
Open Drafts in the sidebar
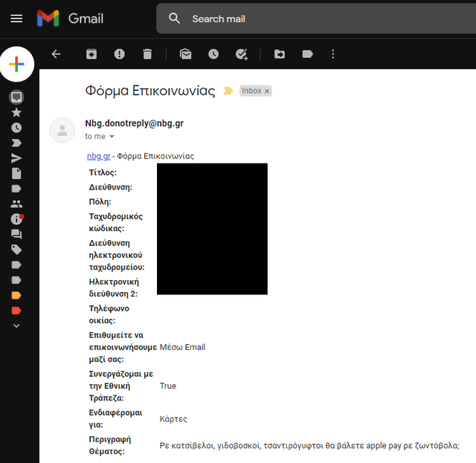tap(16, 174)
